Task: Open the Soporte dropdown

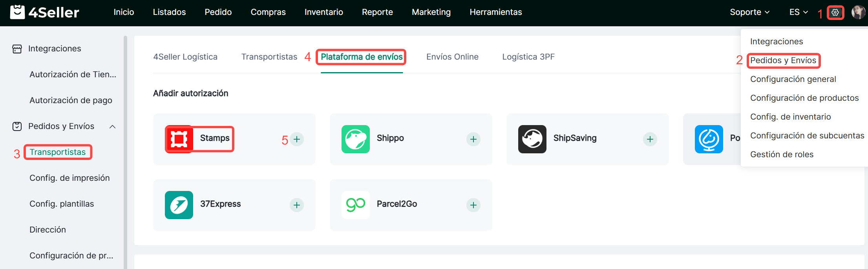Action: (x=749, y=12)
